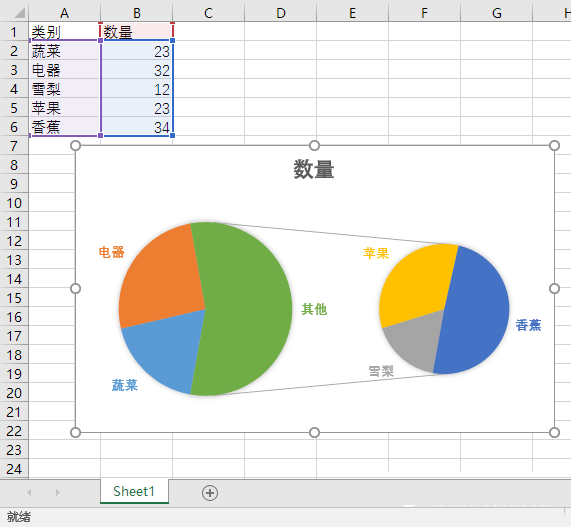Screen dimensions: 571x527
Task: Select column E header
Action: [x=352, y=13]
